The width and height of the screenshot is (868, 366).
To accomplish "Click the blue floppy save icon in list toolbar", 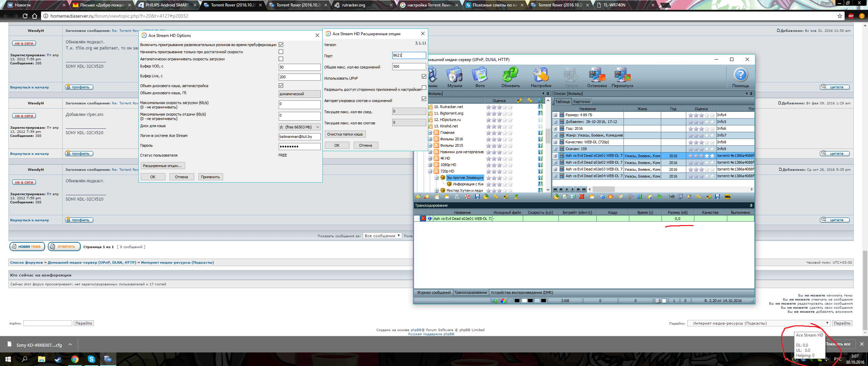I will pos(717,197).
